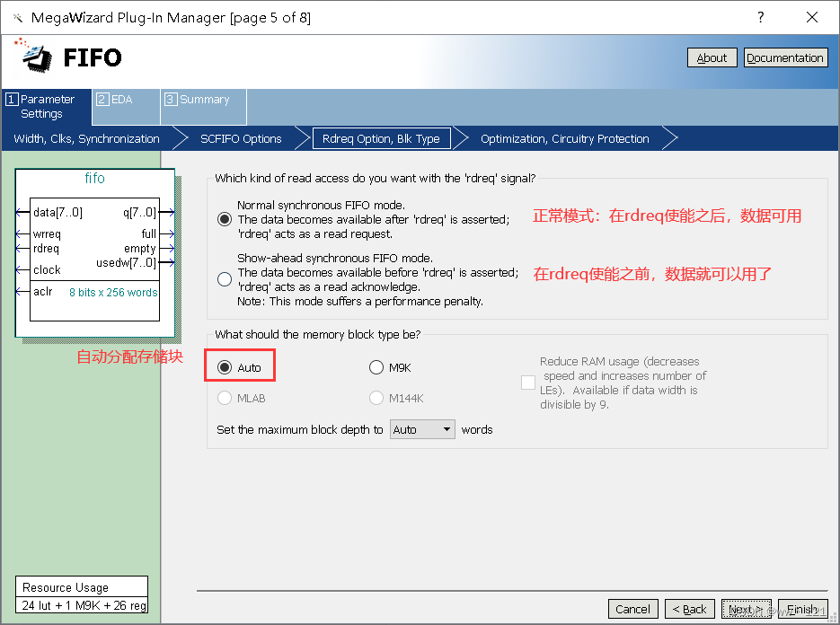Image resolution: width=840 pixels, height=625 pixels.
Task: Click the FIFO megafunction logo icon
Action: (32, 57)
